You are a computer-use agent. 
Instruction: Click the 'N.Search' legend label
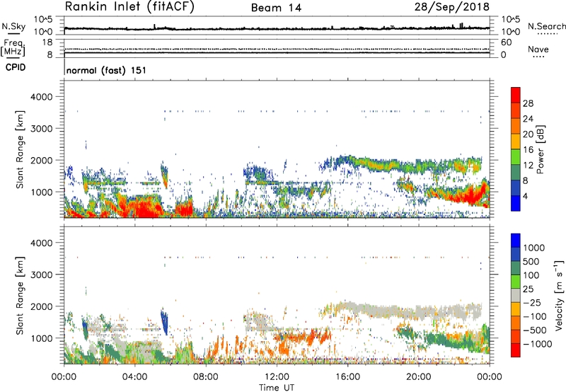point(546,26)
